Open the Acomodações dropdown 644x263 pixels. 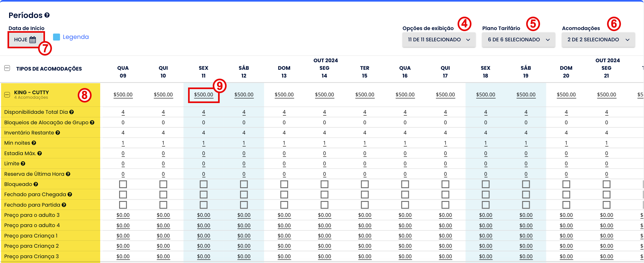point(598,40)
